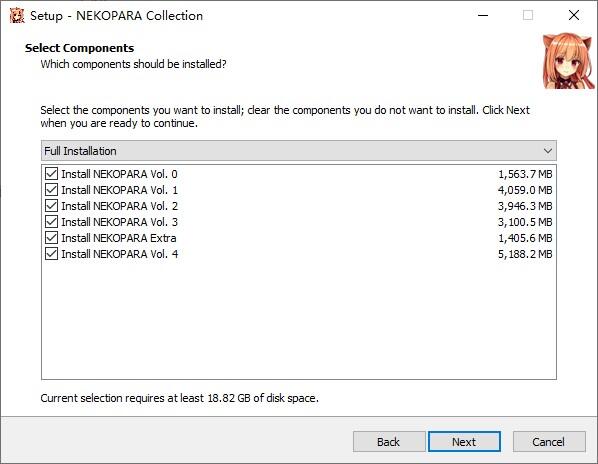Toggle Install NEKOPARA Extra checkbox
This screenshot has width=598, height=464.
pos(51,238)
